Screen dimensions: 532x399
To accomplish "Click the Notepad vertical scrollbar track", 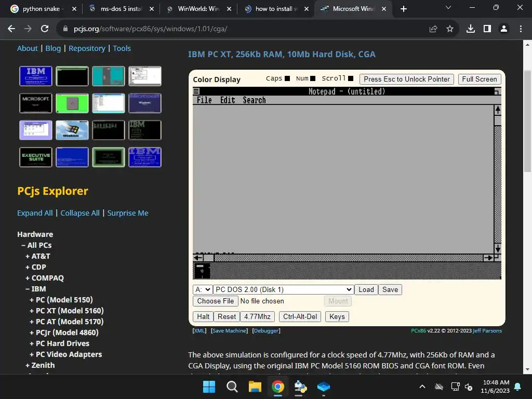I will click(498, 184).
